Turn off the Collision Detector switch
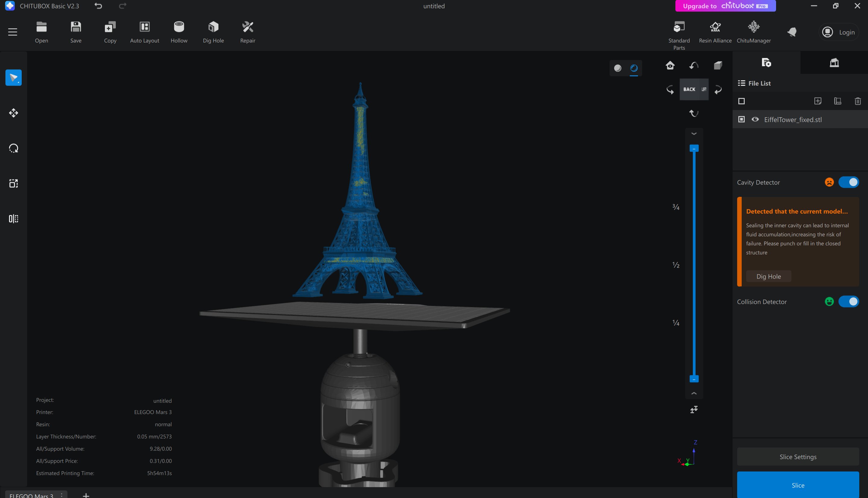This screenshot has height=498, width=868. coord(848,302)
